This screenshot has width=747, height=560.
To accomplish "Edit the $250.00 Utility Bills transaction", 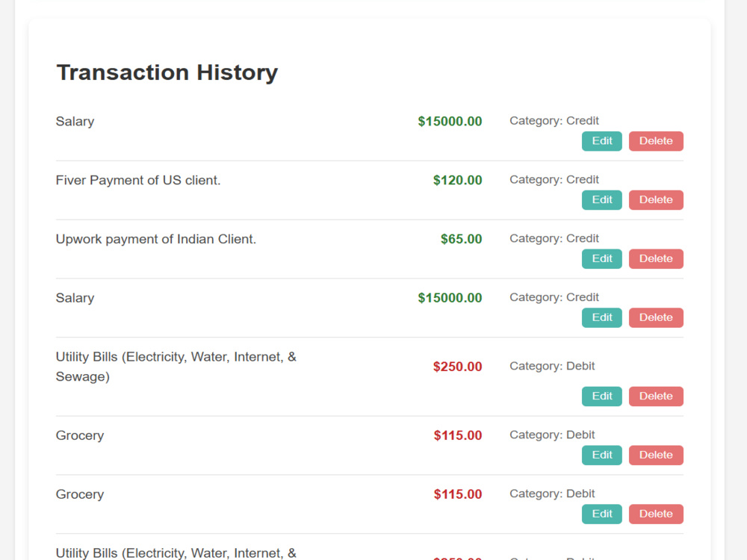I will [x=601, y=396].
